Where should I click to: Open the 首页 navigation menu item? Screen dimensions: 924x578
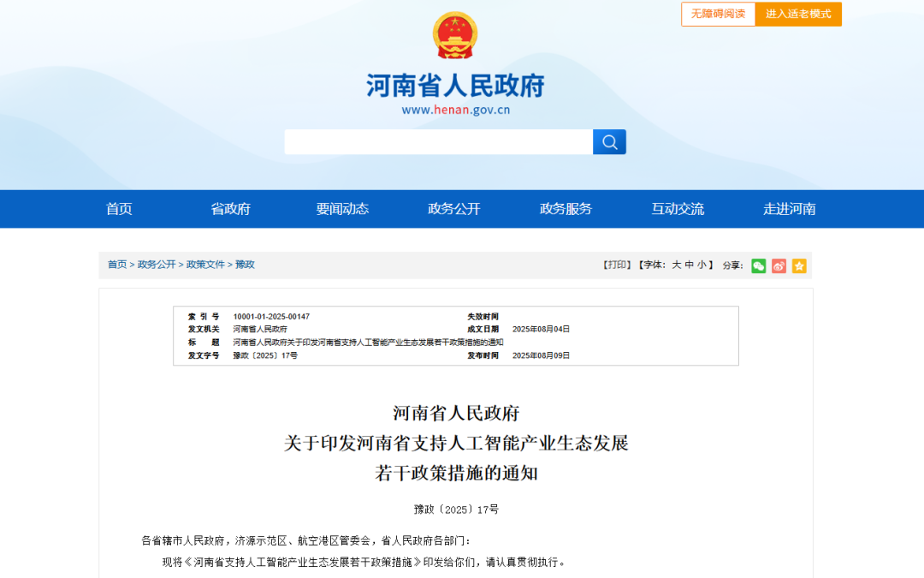point(119,209)
